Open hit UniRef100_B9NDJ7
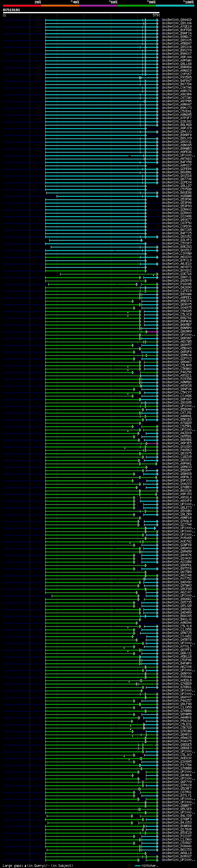197x868 pixels. [177, 37]
